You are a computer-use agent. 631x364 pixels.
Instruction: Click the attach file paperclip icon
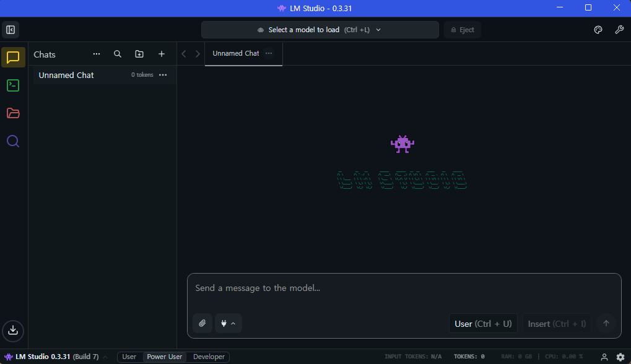[x=202, y=323]
